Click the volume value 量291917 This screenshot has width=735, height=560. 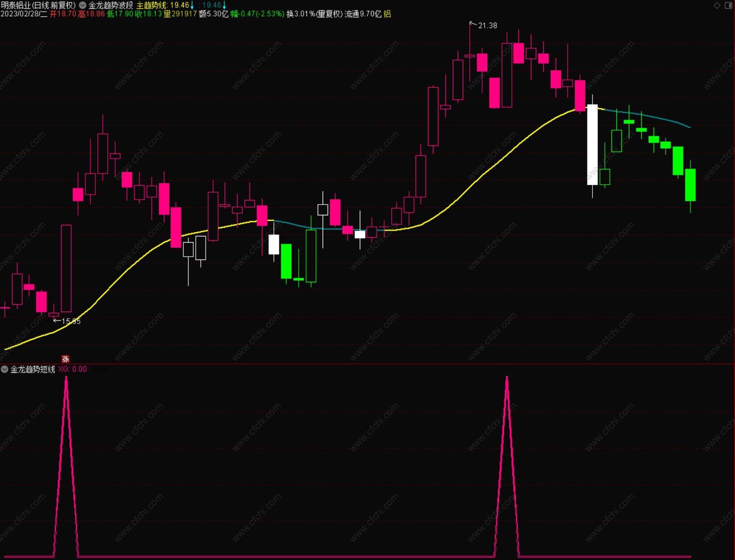pos(180,14)
